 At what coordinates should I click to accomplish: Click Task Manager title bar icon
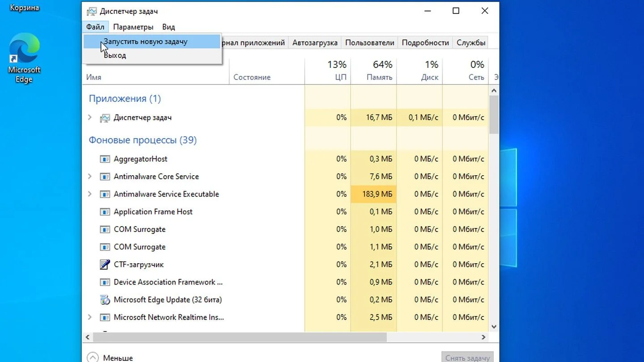(x=91, y=11)
